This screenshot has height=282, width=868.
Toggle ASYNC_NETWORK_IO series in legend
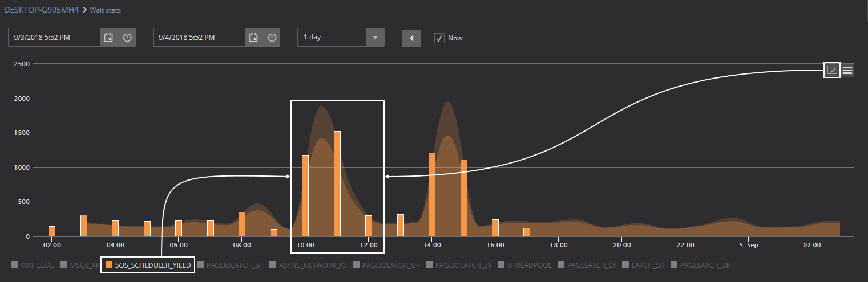(308, 265)
